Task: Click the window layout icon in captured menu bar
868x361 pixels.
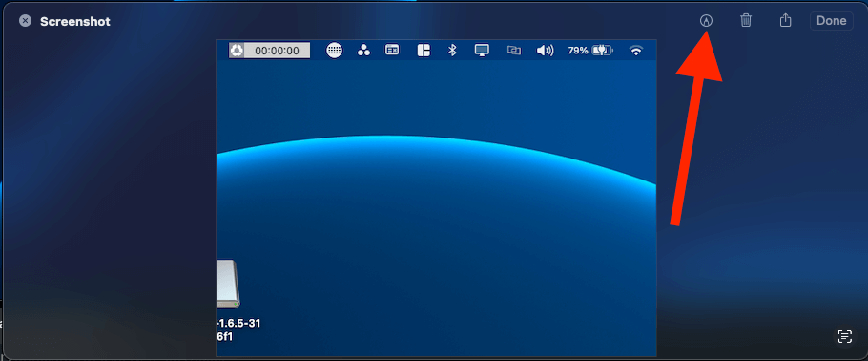Action: [x=392, y=50]
